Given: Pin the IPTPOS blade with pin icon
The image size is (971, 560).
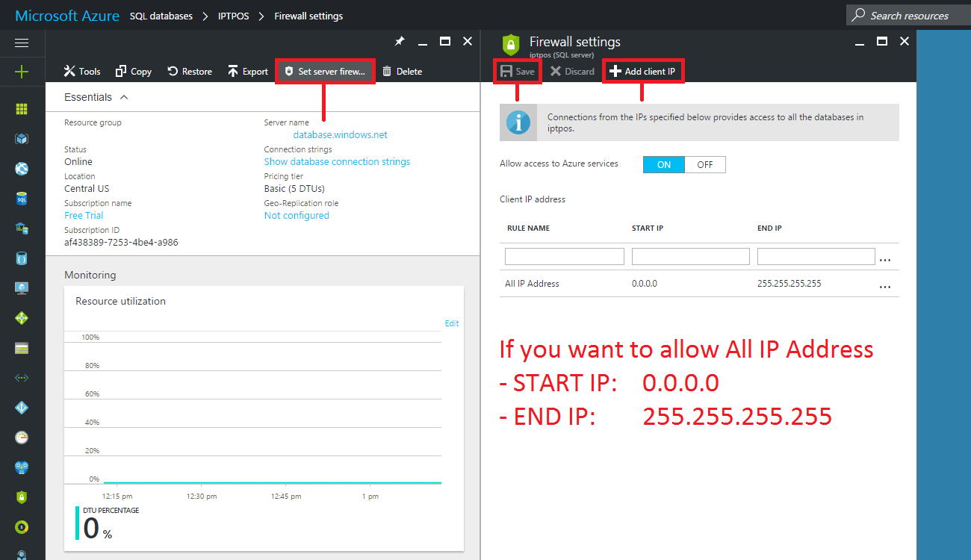Looking at the screenshot, I should 400,42.
